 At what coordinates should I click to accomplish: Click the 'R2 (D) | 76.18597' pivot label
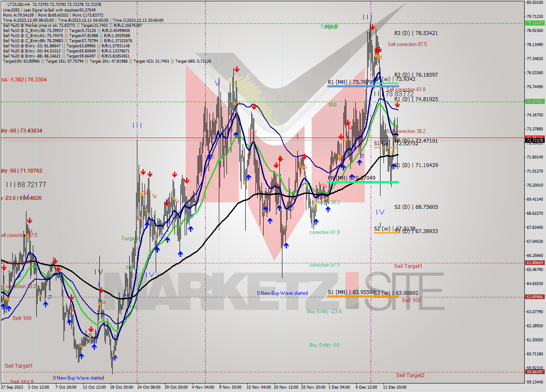pos(416,75)
